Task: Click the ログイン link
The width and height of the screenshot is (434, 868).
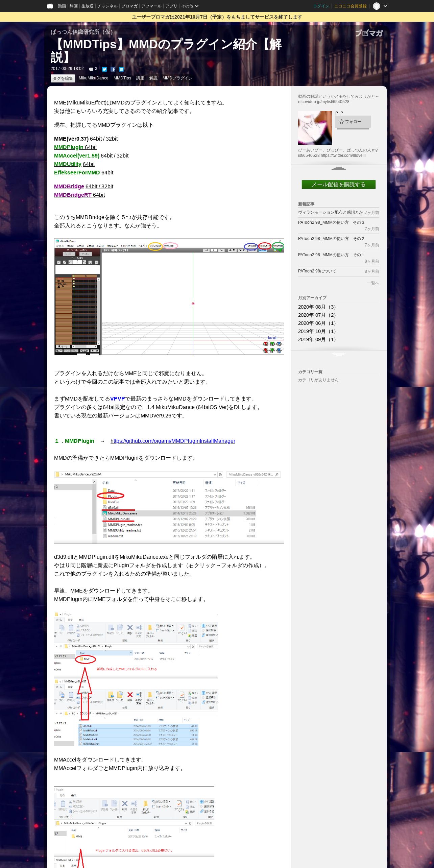Action: point(321,6)
